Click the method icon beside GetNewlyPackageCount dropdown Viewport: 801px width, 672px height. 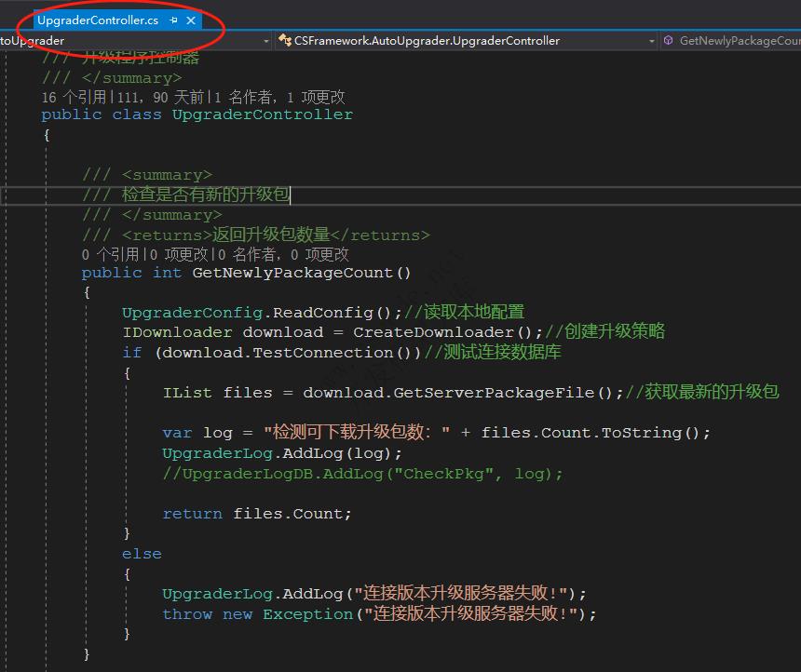click(669, 41)
